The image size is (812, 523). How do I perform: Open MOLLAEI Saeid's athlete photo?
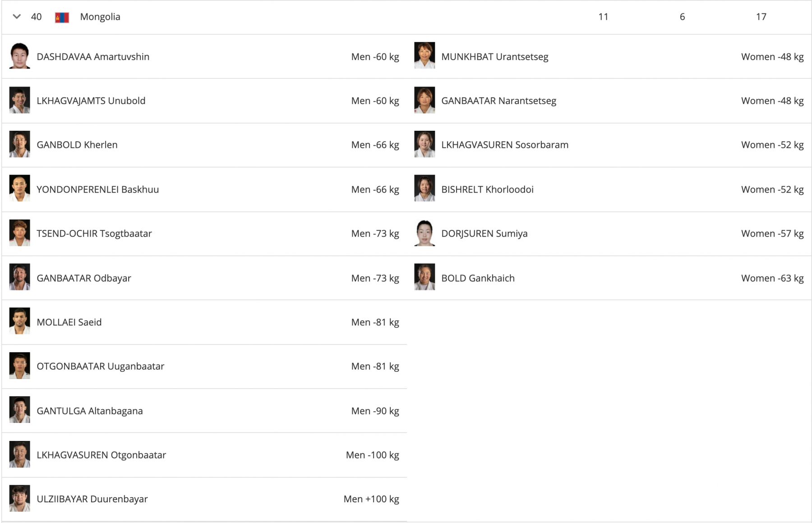coord(19,321)
